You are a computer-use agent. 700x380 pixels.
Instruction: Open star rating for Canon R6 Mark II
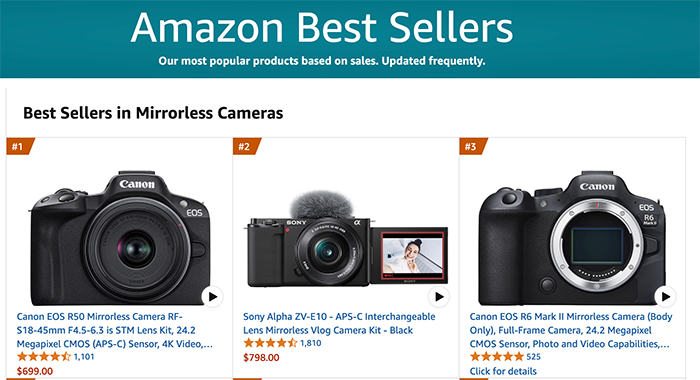pos(496,357)
